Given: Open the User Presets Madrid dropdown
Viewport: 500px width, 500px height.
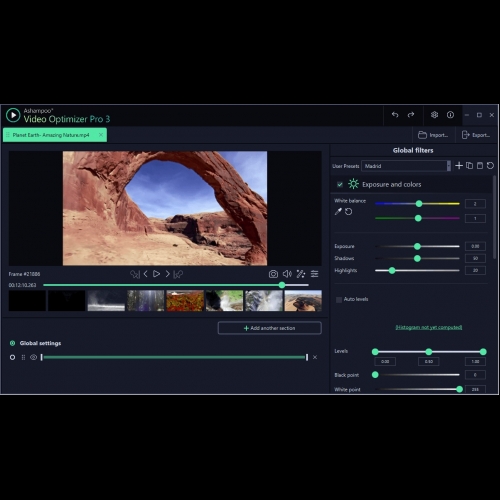Looking at the screenshot, I should (406, 166).
